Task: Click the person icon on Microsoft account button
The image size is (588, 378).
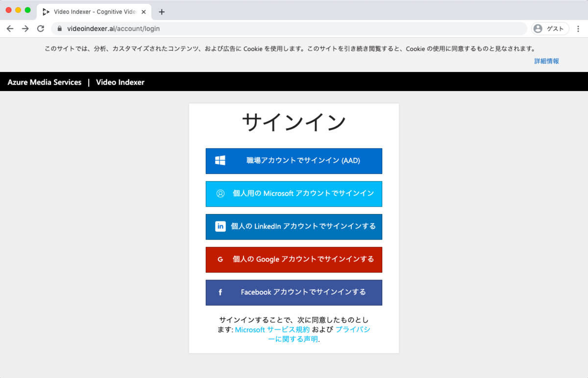Action: 220,193
